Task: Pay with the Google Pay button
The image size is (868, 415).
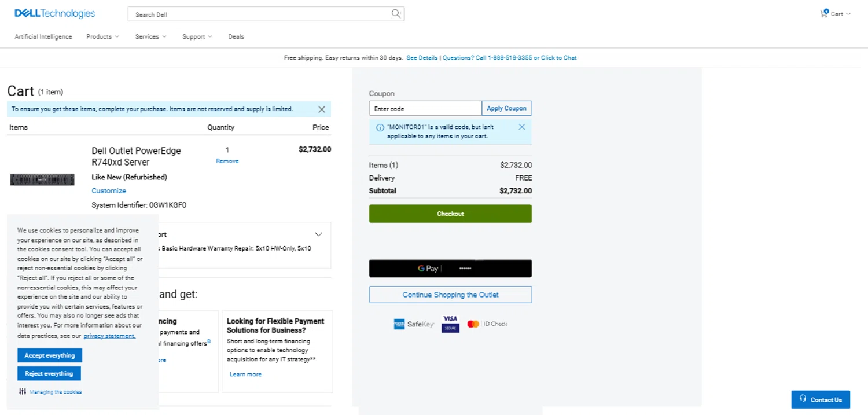Action: [450, 269]
